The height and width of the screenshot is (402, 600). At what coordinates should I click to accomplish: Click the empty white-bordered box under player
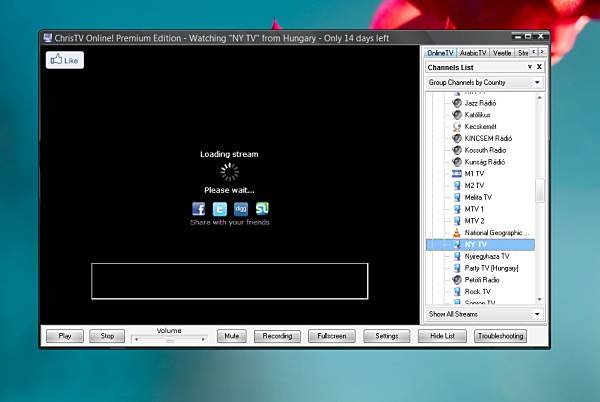[x=230, y=281]
